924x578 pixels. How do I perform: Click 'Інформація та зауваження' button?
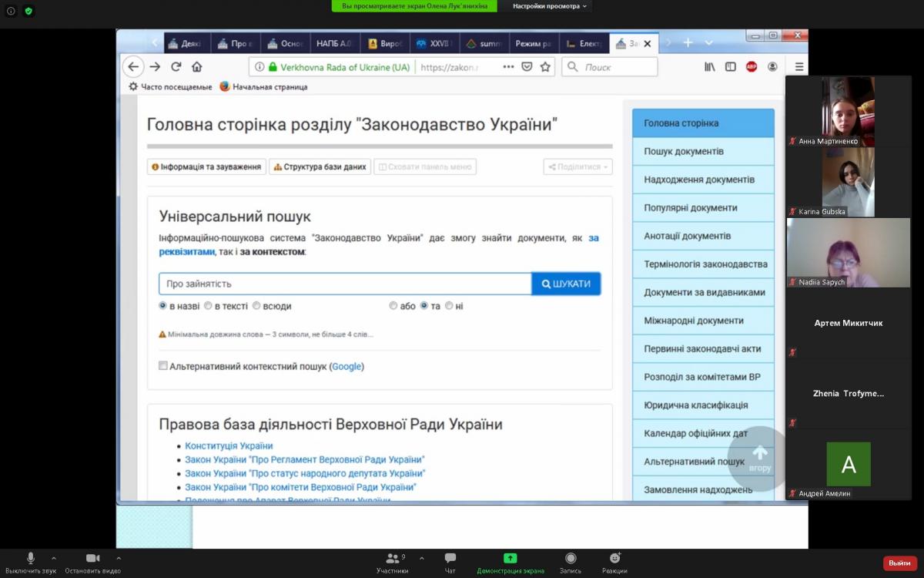click(206, 166)
